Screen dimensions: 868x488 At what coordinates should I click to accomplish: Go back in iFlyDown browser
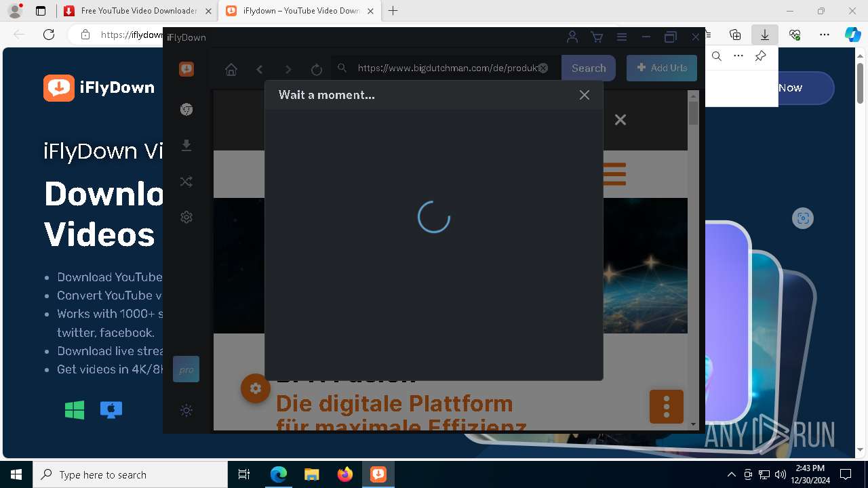(260, 69)
